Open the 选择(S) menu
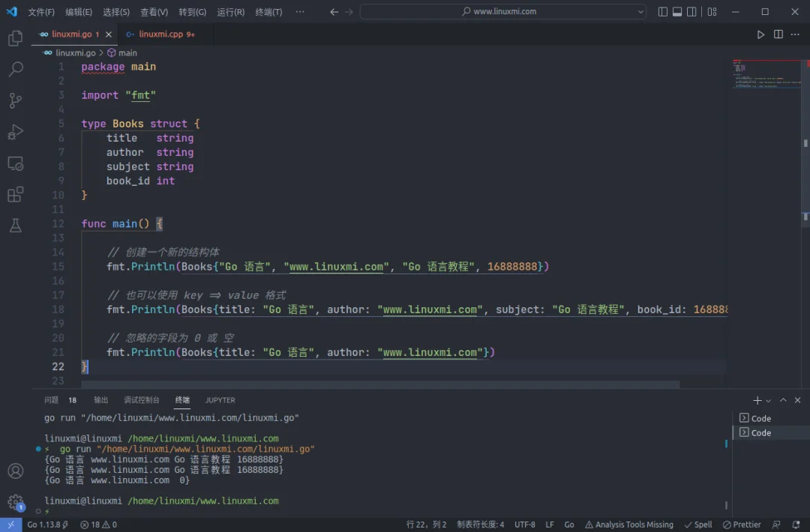The height and width of the screenshot is (532, 810). click(x=116, y=12)
